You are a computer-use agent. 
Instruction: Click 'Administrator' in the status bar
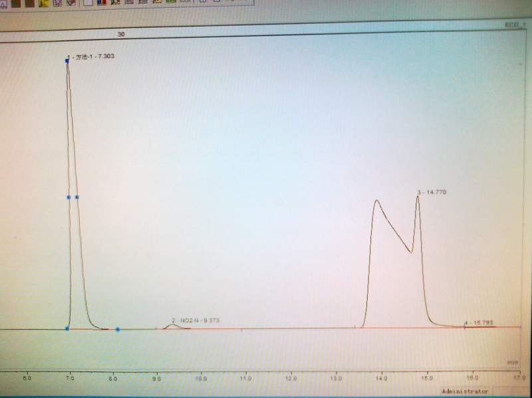(465, 391)
